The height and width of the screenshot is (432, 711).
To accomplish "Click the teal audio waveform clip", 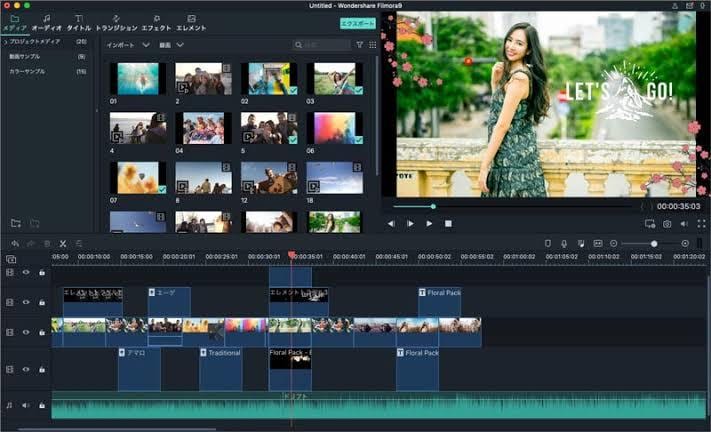I will (379, 405).
